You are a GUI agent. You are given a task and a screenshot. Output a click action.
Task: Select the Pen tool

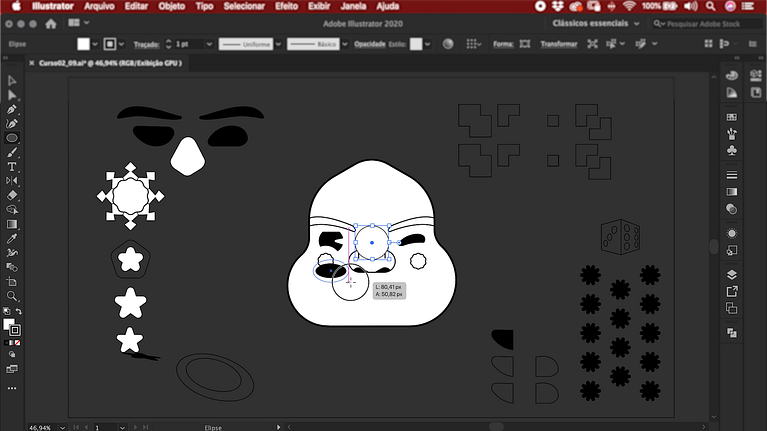[x=12, y=110]
